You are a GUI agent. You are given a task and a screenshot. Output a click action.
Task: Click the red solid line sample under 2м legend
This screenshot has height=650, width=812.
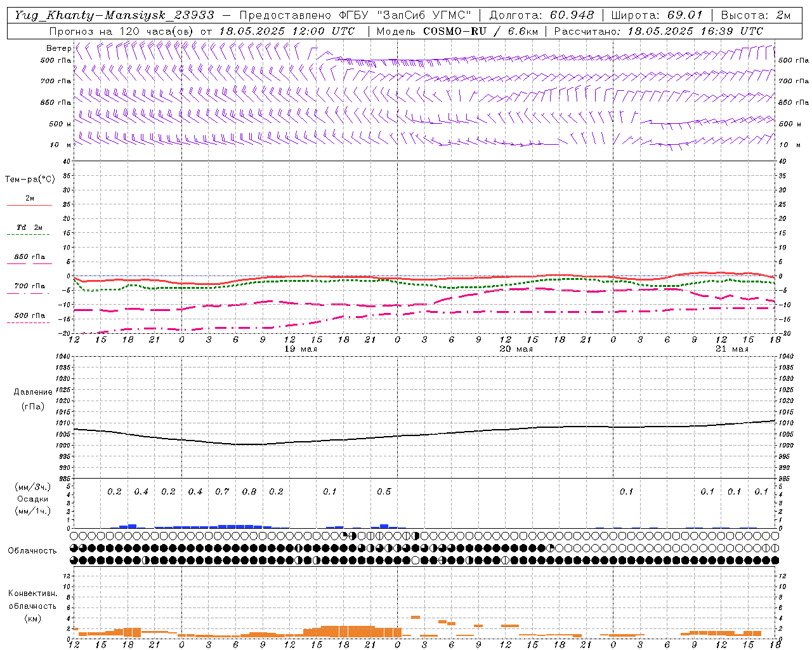(29, 206)
